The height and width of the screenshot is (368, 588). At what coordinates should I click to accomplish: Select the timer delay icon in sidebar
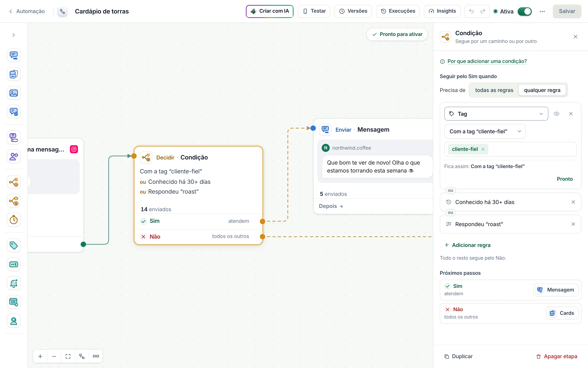[x=14, y=220]
